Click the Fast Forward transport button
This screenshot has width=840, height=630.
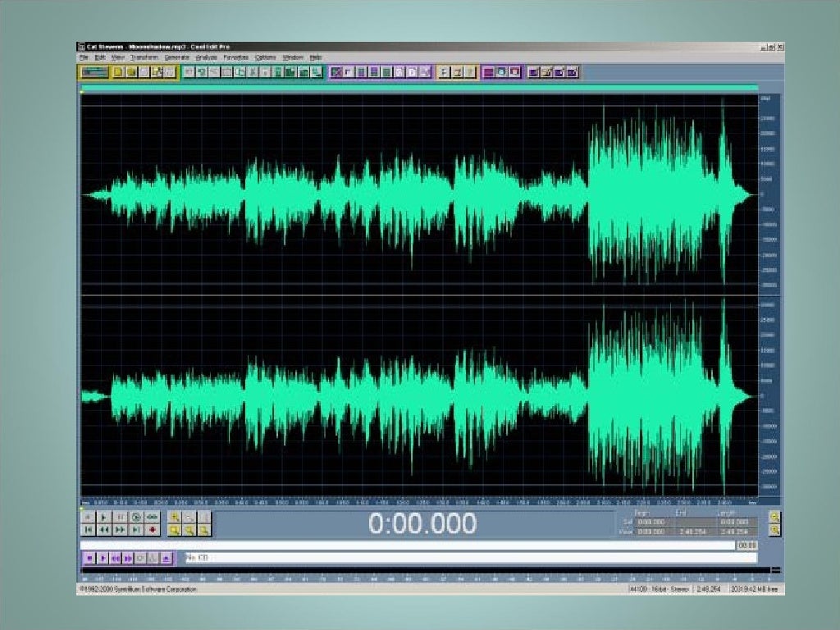coord(121,530)
